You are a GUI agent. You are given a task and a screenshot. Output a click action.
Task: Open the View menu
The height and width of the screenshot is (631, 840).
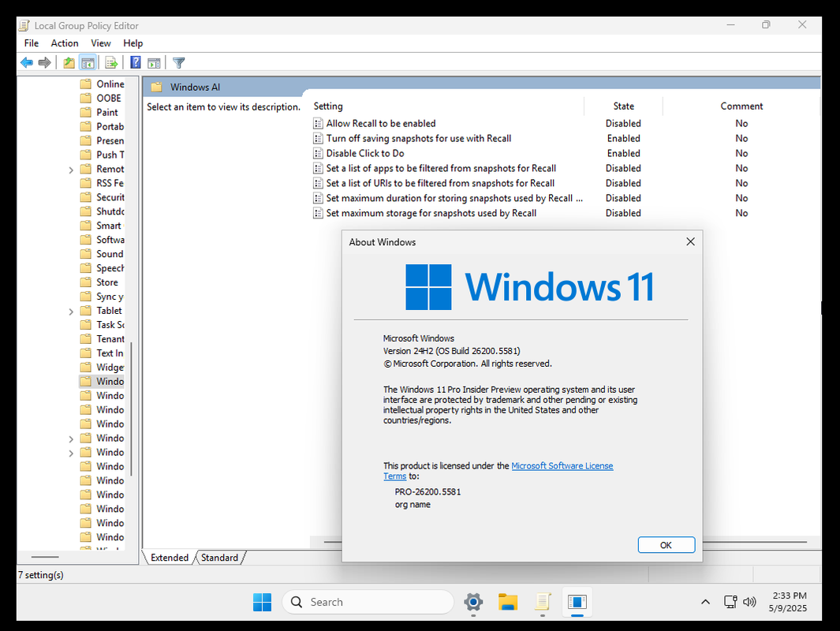click(101, 43)
